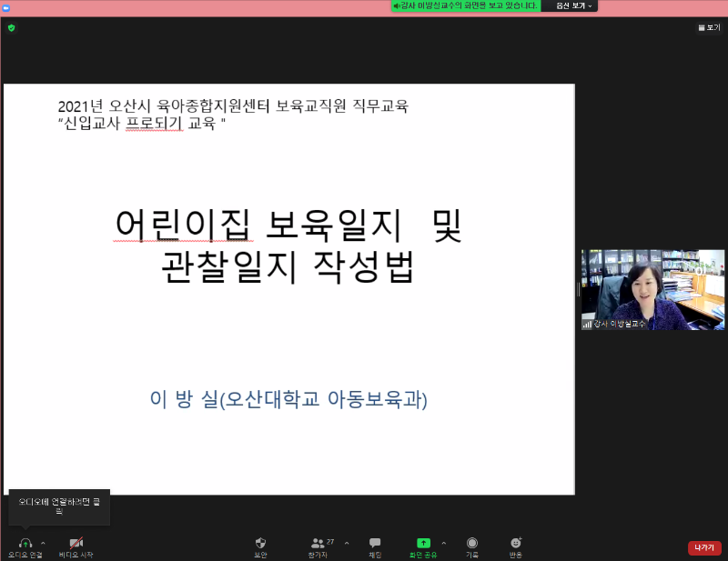The width and height of the screenshot is (728, 561).
Task: Click the signal bars on speaker video
Action: point(587,324)
